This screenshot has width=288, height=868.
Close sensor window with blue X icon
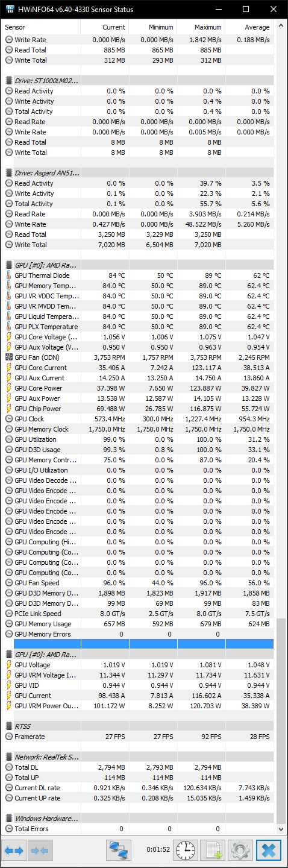tap(269, 851)
